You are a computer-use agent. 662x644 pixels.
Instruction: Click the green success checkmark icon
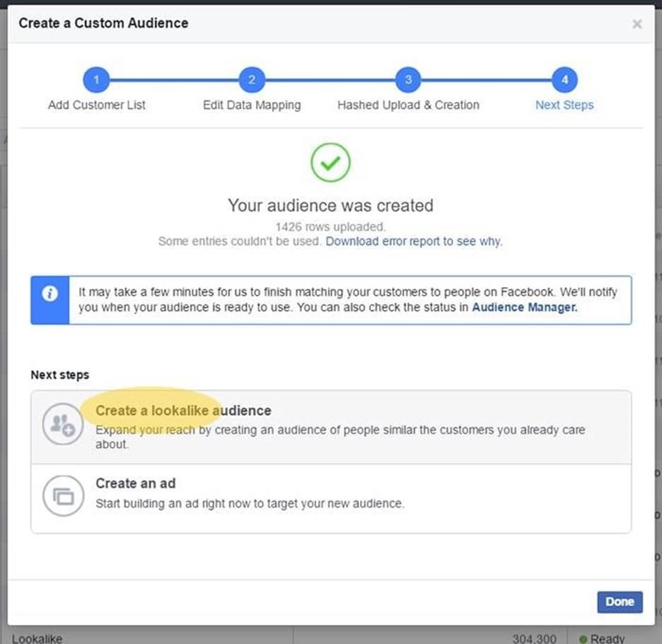click(330, 163)
